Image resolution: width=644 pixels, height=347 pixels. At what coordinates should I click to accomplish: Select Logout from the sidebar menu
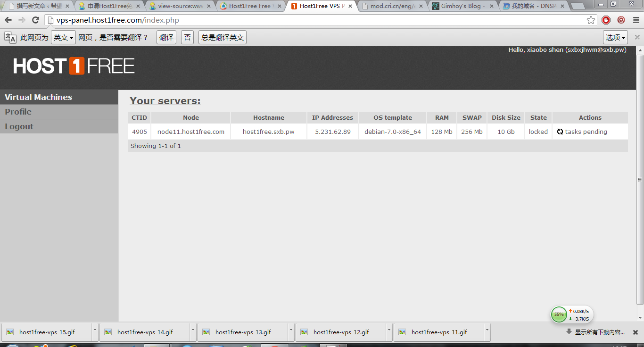[x=19, y=126]
